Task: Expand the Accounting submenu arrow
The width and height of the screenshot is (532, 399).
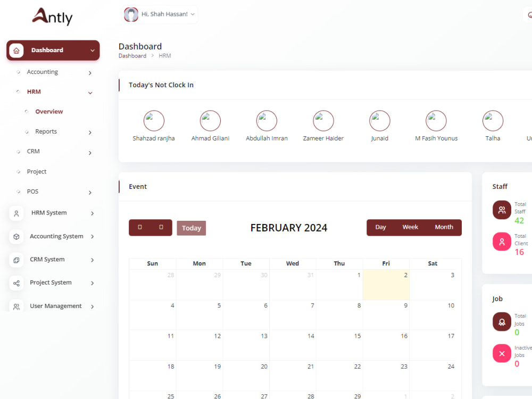Action: (x=90, y=72)
